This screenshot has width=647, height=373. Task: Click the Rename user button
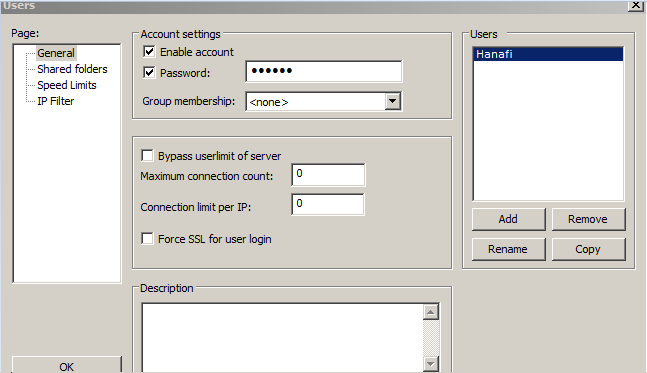(508, 249)
